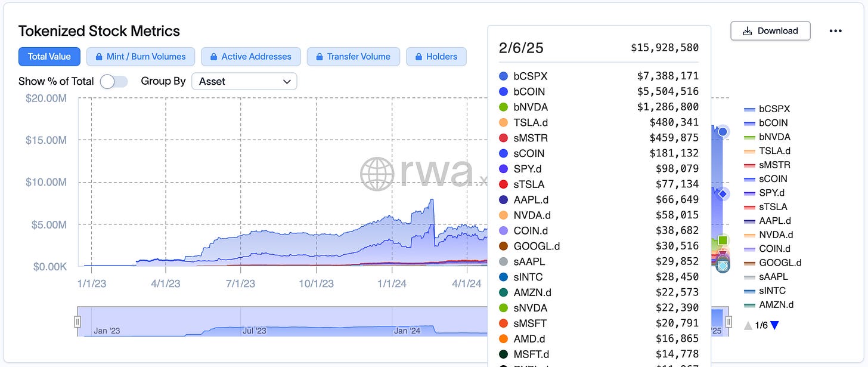Toggle Show % of Total switch

114,81
